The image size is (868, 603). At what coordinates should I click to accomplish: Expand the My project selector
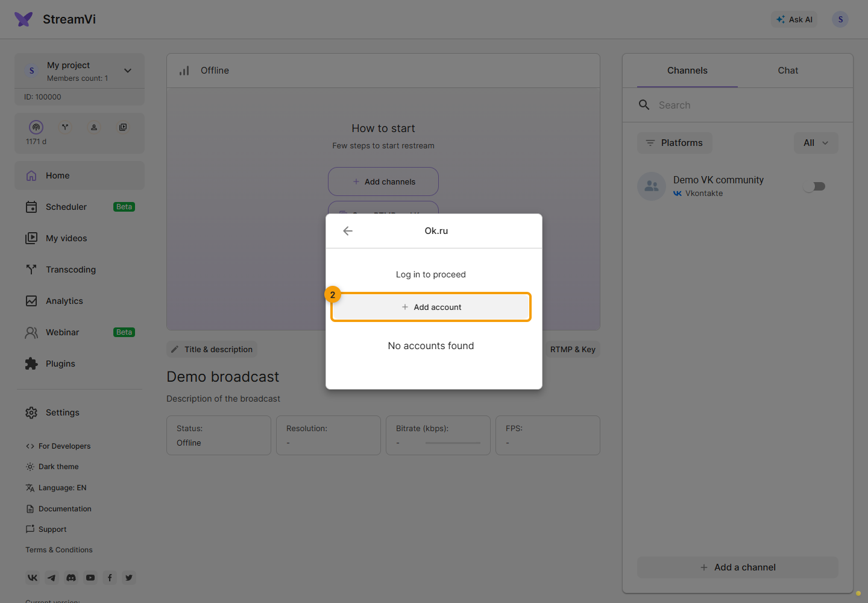tap(80, 71)
